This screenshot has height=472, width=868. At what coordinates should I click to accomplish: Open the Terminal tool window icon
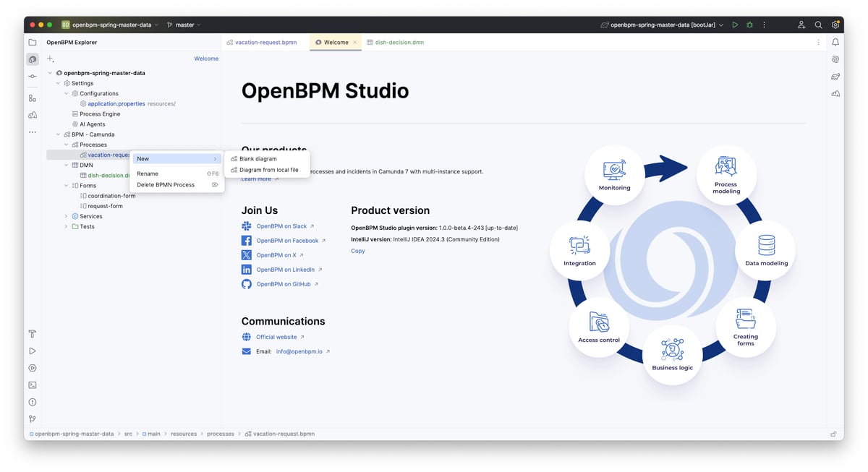tap(33, 385)
